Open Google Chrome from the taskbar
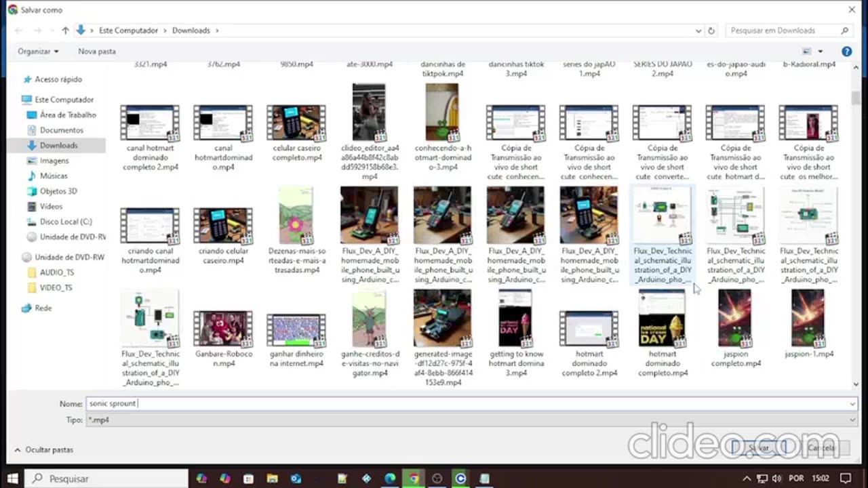 tap(414, 479)
